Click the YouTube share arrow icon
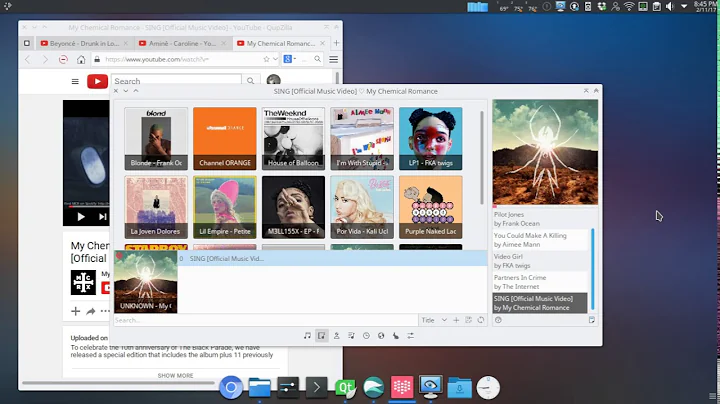The height and width of the screenshot is (404, 720). 90,311
